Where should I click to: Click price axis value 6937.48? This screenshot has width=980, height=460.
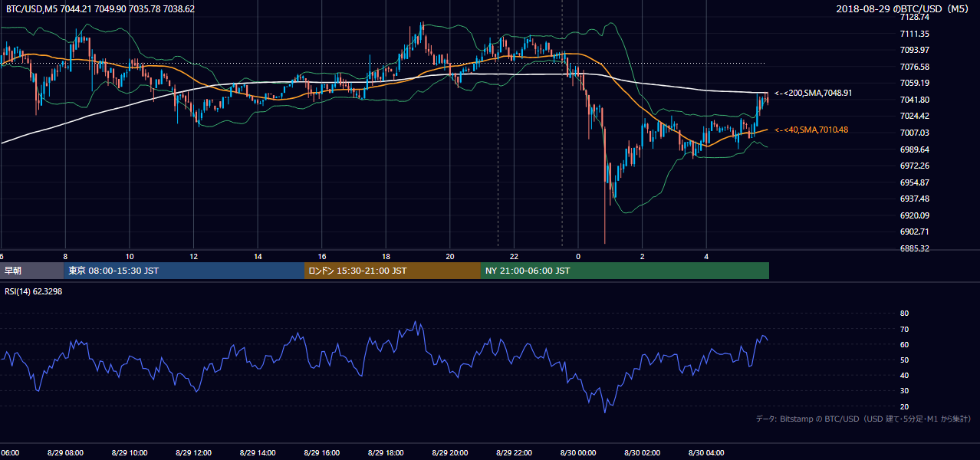[x=915, y=199]
